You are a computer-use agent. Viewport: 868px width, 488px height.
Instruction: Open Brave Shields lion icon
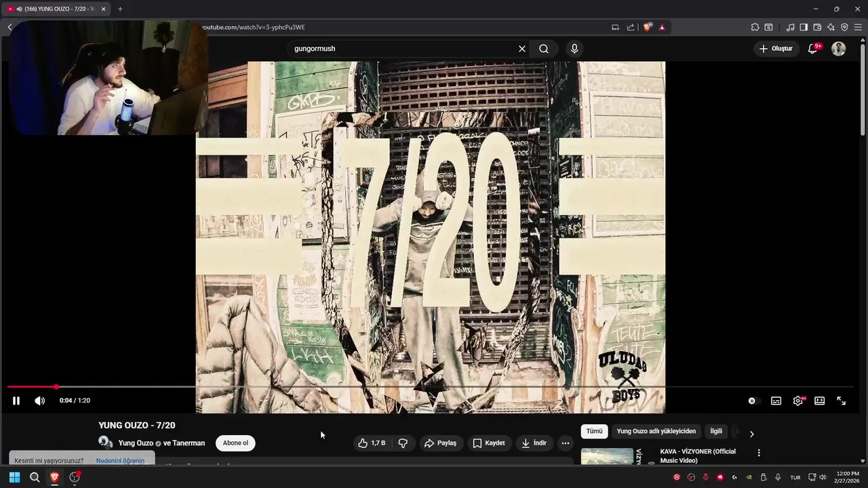[x=648, y=27]
